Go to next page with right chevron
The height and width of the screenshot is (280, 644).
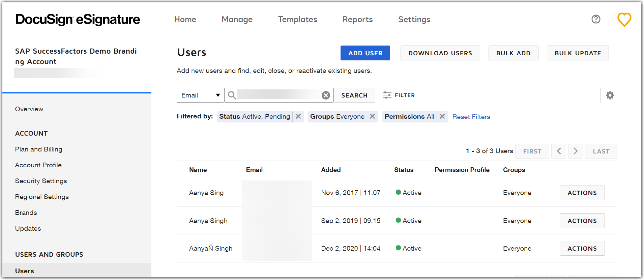click(x=576, y=151)
